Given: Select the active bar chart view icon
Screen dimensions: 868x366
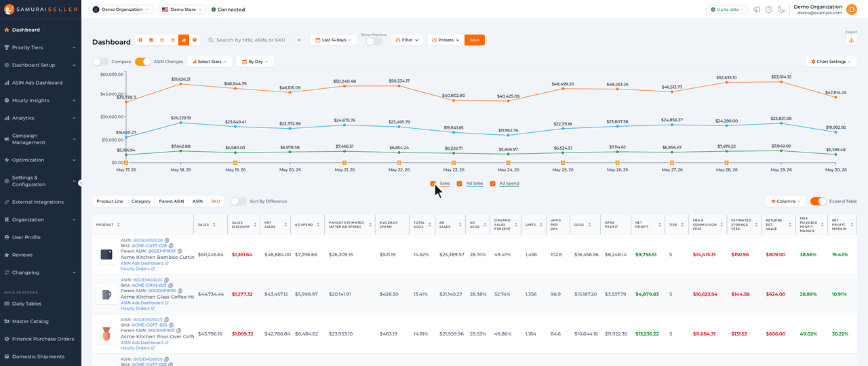Looking at the screenshot, I should point(183,40).
